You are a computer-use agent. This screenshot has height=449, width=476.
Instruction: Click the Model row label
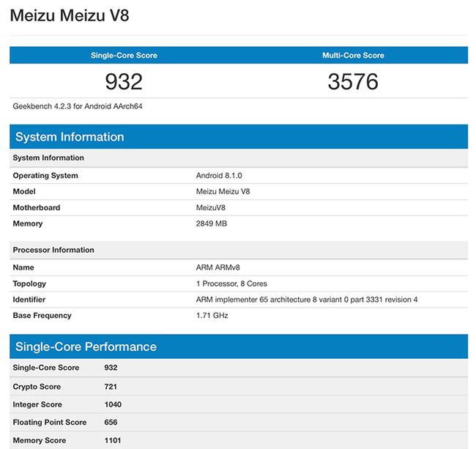(x=24, y=192)
